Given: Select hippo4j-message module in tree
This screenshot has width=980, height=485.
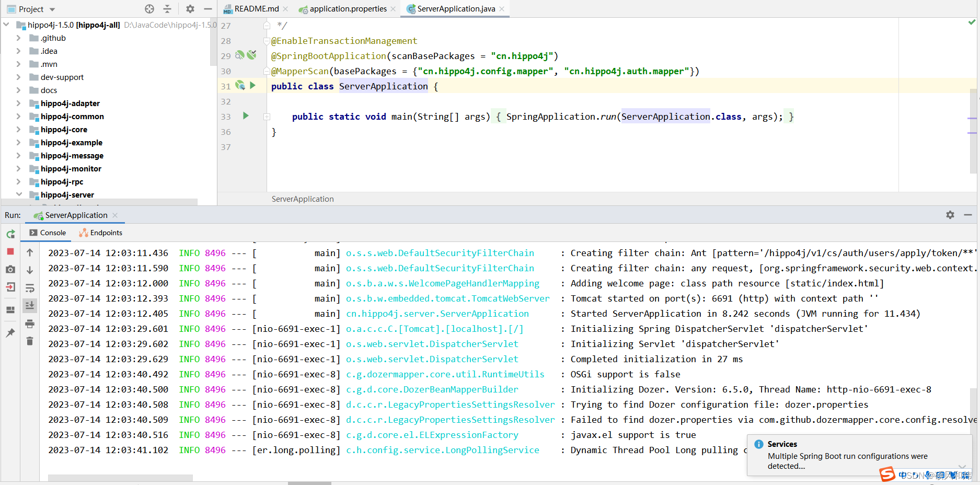Looking at the screenshot, I should click(x=72, y=156).
